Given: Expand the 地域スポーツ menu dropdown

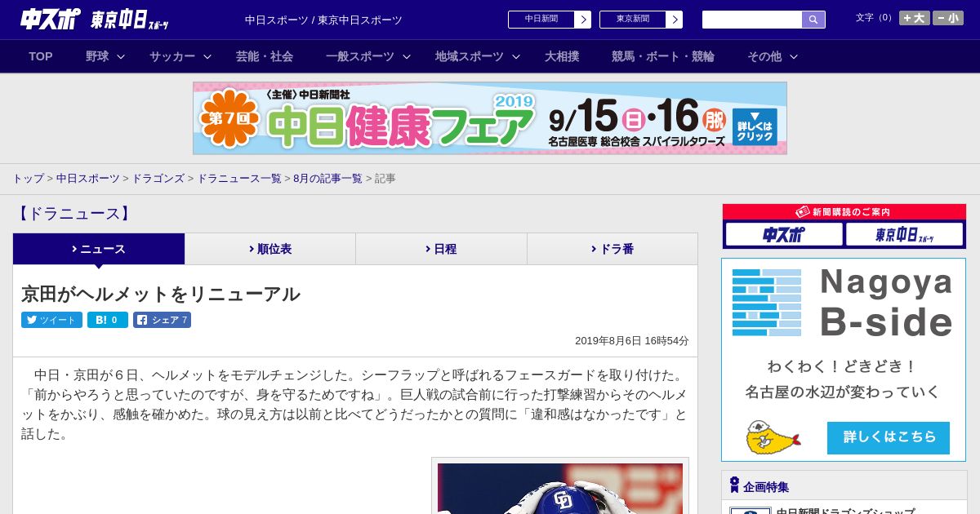Looking at the screenshot, I should point(477,56).
